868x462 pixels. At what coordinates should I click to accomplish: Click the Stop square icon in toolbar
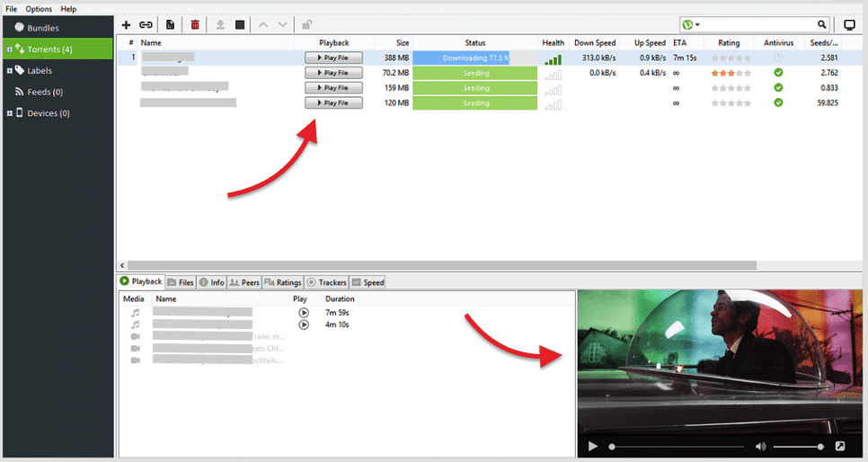[x=240, y=25]
